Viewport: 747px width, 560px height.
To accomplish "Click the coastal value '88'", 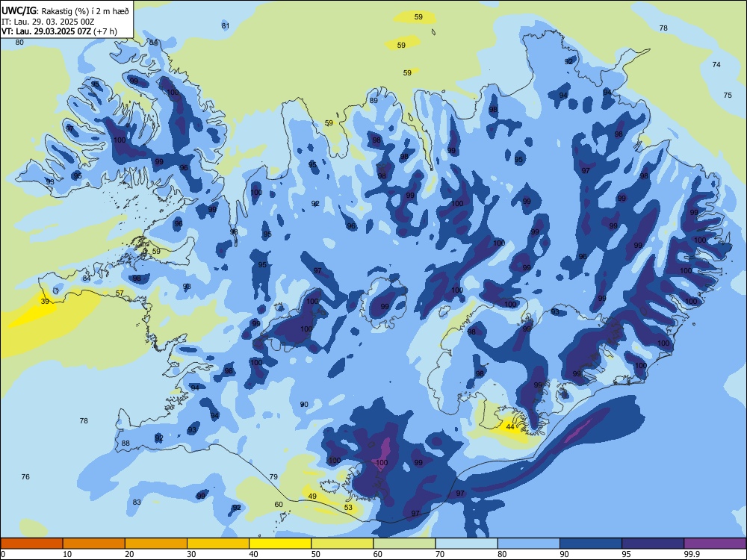I will pyautogui.click(x=125, y=444).
